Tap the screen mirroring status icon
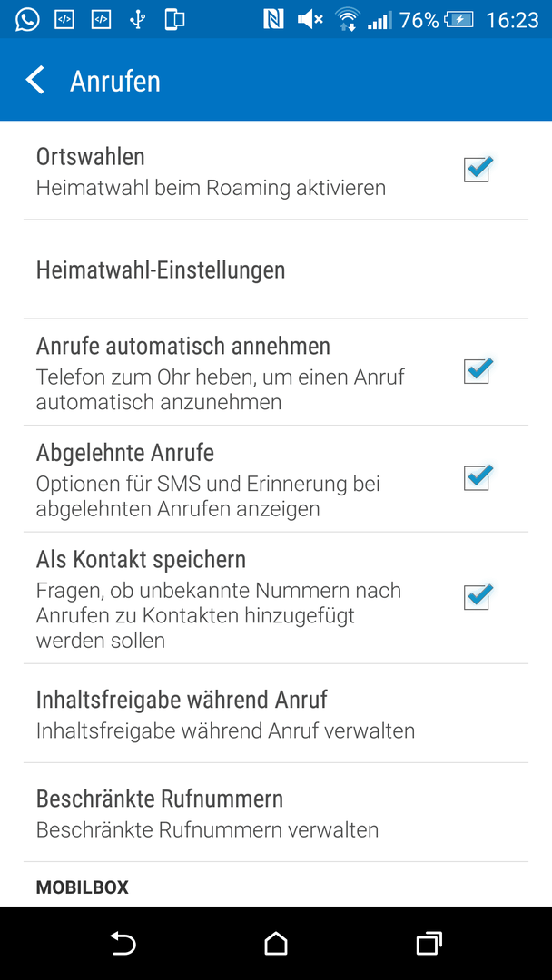552x980 pixels. click(174, 19)
